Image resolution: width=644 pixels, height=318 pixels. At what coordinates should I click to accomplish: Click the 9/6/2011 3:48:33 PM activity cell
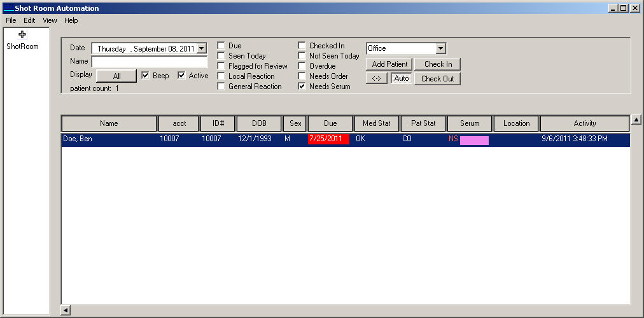[575, 139]
